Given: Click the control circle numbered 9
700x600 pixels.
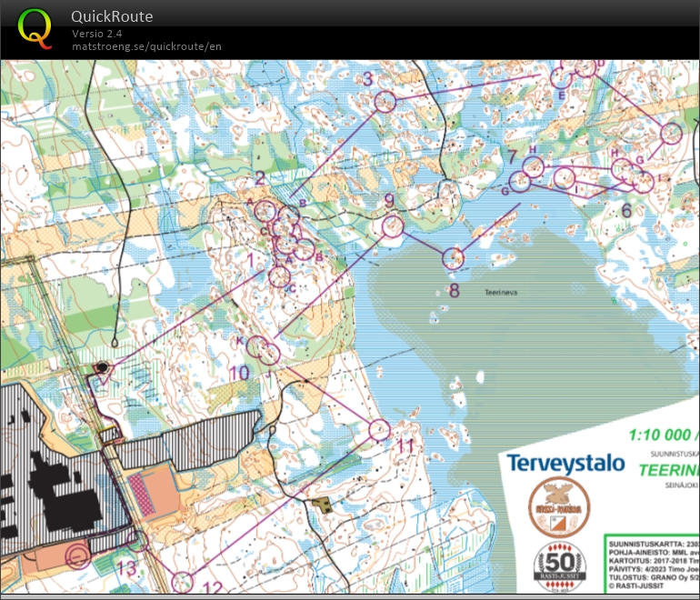Looking at the screenshot, I should pos(393,225).
